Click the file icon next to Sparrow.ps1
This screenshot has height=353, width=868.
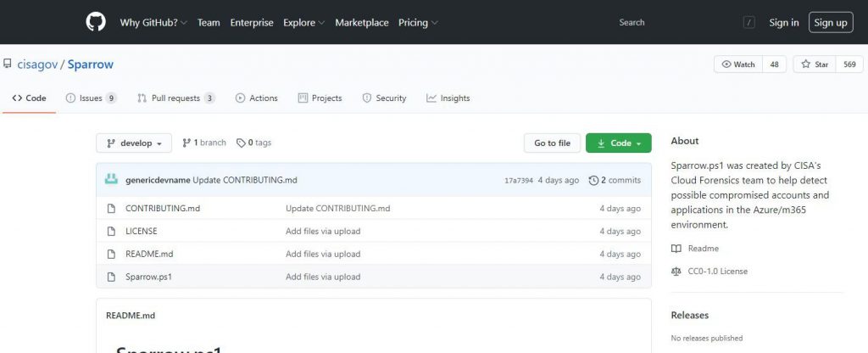pos(111,277)
